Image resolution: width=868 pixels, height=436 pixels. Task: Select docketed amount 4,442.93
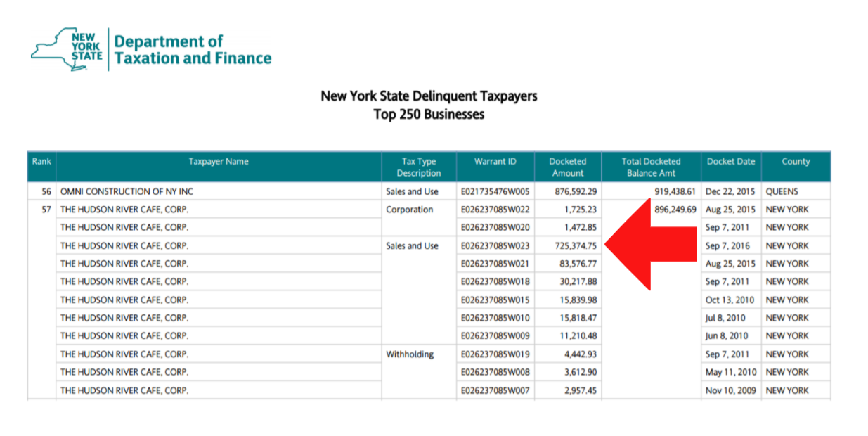581,354
